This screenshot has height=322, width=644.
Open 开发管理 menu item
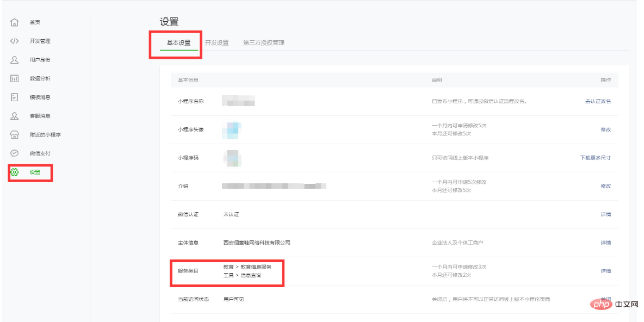pyautogui.click(x=40, y=41)
